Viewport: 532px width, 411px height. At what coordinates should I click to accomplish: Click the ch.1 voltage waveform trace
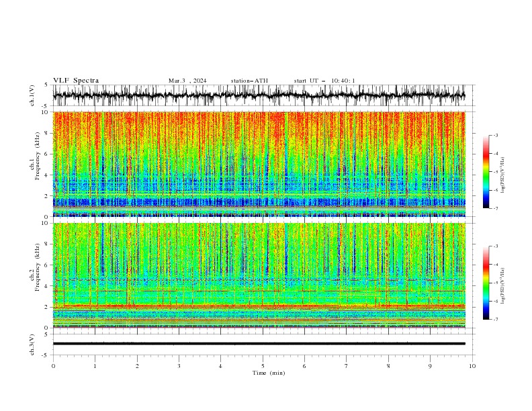[x=259, y=95]
